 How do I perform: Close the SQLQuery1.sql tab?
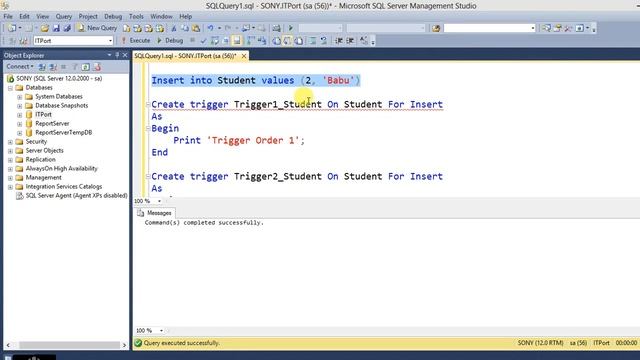pyautogui.click(x=244, y=56)
